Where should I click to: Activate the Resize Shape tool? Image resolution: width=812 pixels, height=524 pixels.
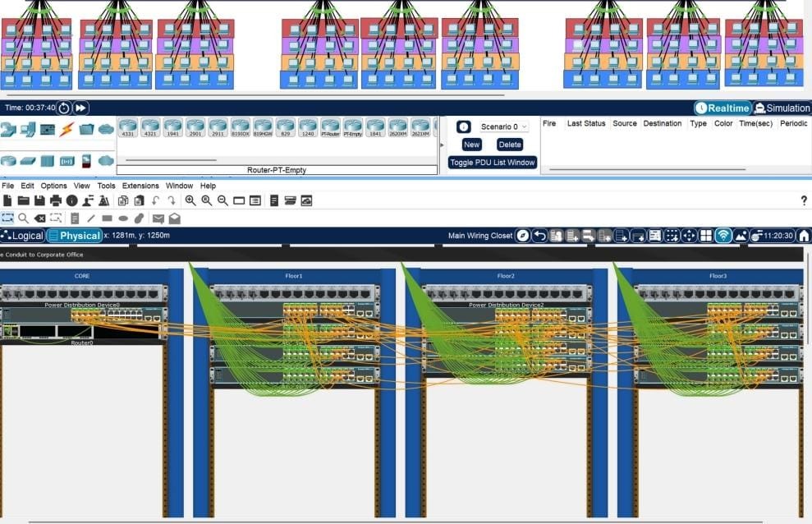pyautogui.click(x=56, y=218)
